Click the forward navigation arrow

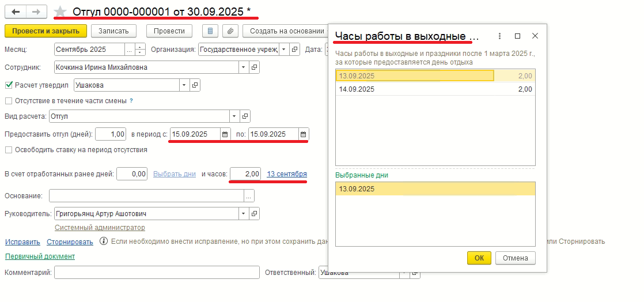36,12
